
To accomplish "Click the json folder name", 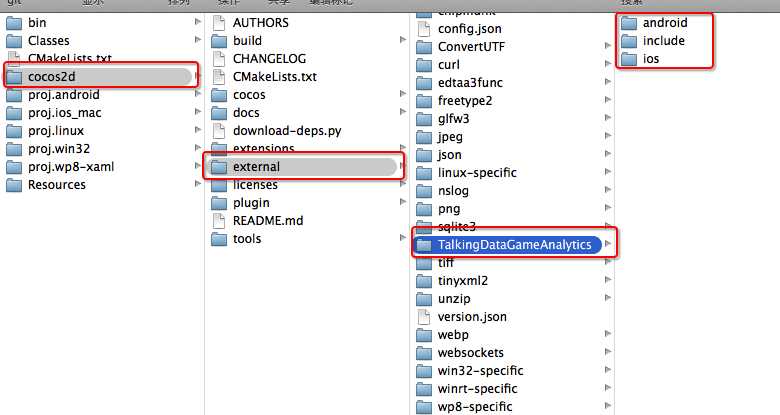I will (x=449, y=155).
